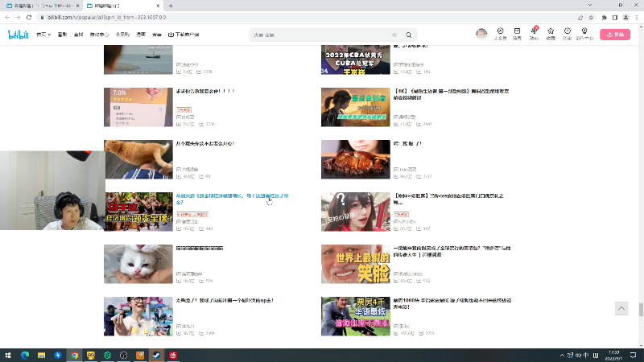Screen dimensions: 644x362
Task: Open the 直播 navigation item
Action: coord(78,35)
